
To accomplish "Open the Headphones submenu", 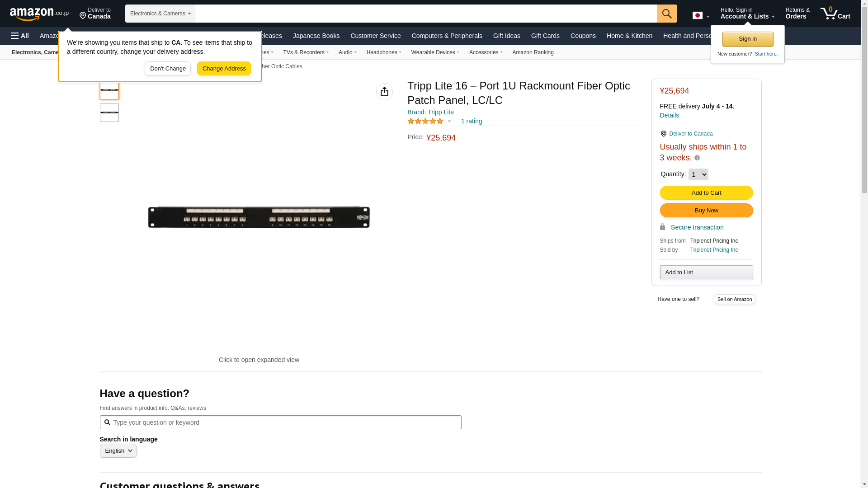I will 384,52.
